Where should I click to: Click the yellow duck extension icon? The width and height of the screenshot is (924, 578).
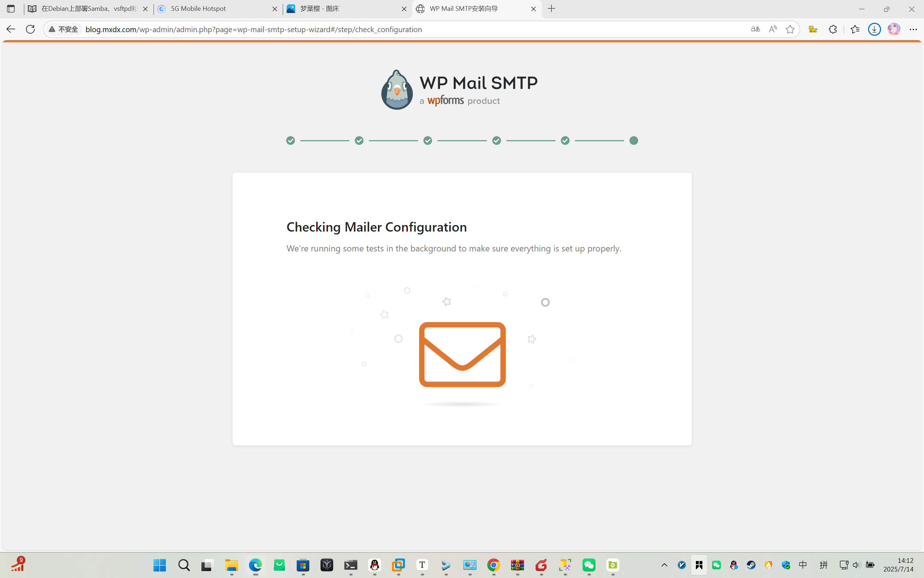[813, 29]
